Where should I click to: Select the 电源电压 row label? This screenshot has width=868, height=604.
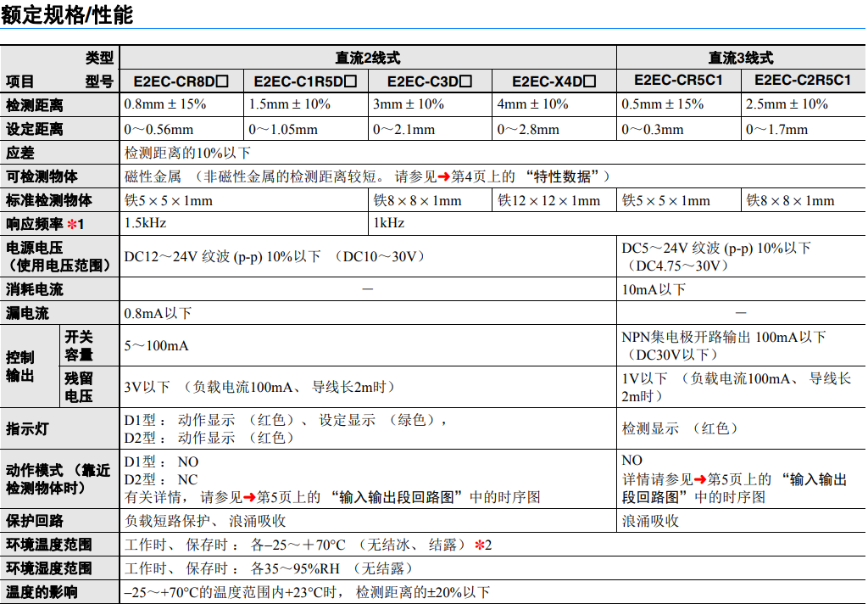point(58,256)
